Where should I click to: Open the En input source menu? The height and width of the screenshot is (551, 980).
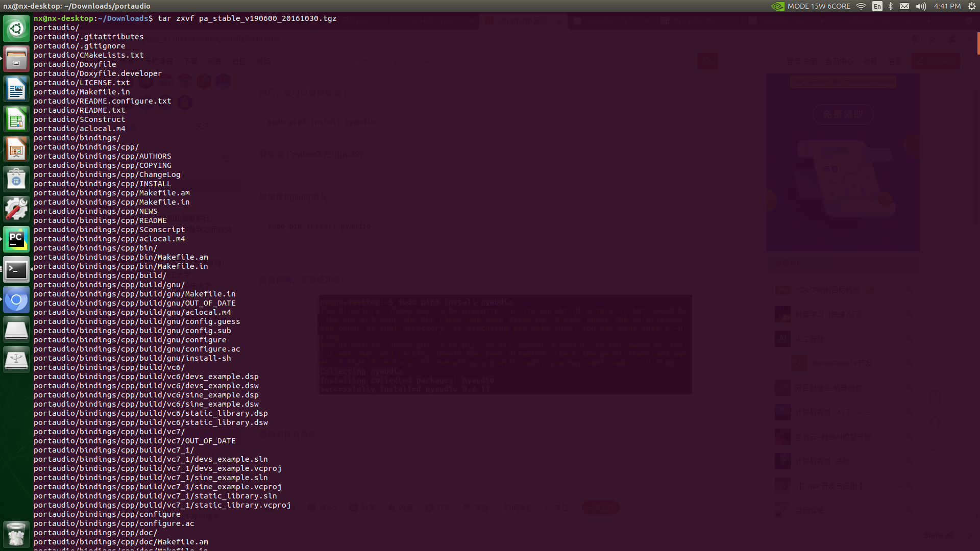click(x=877, y=6)
